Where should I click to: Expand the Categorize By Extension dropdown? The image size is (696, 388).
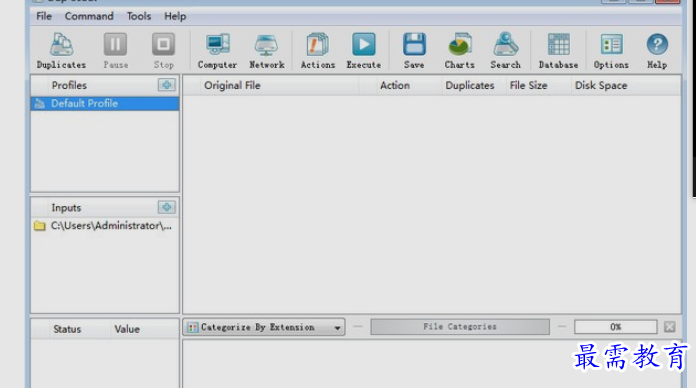[x=264, y=327]
